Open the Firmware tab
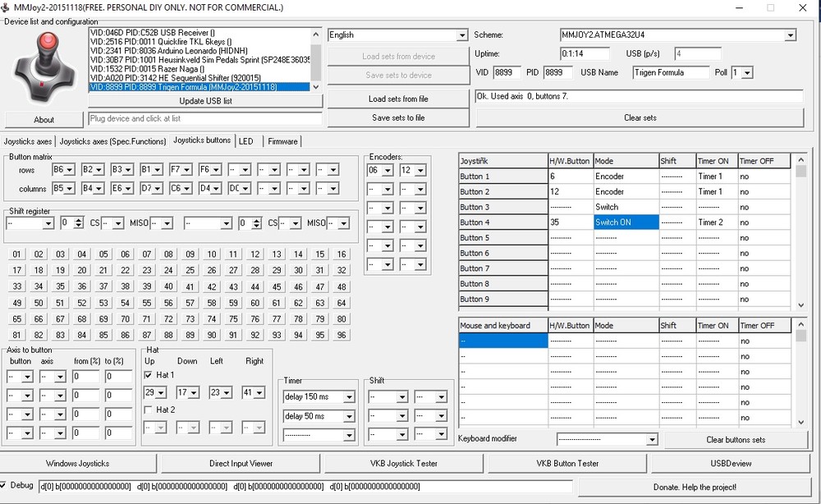821x504 pixels. click(x=282, y=141)
